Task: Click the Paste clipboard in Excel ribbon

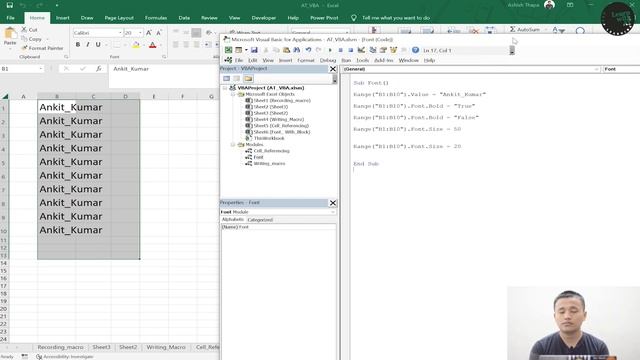Action: (x=10, y=36)
